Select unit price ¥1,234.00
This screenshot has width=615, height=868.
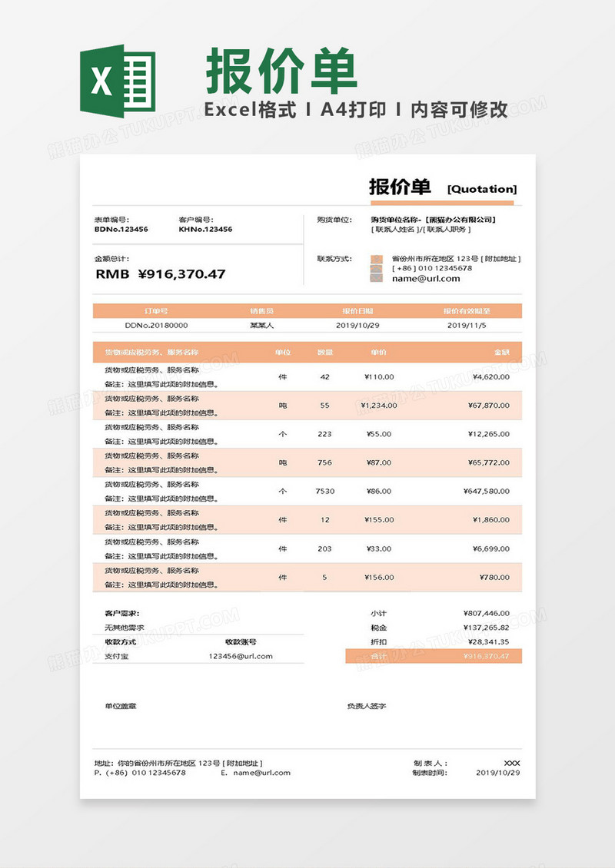coord(379,406)
